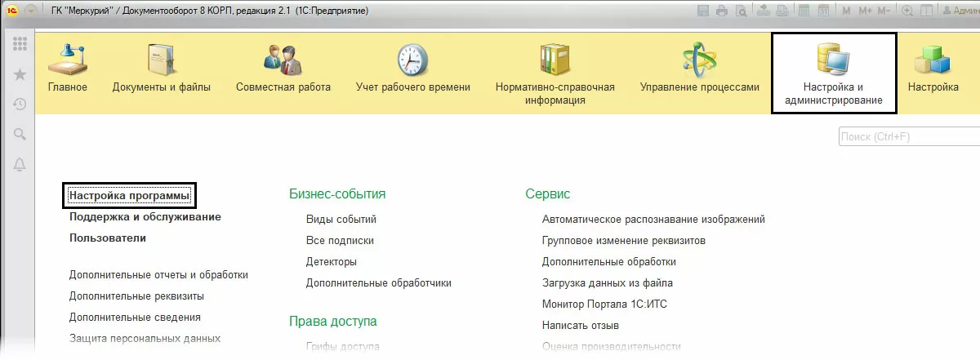980x360 pixels.
Task: Open Оценка производительности
Action: 612,346
